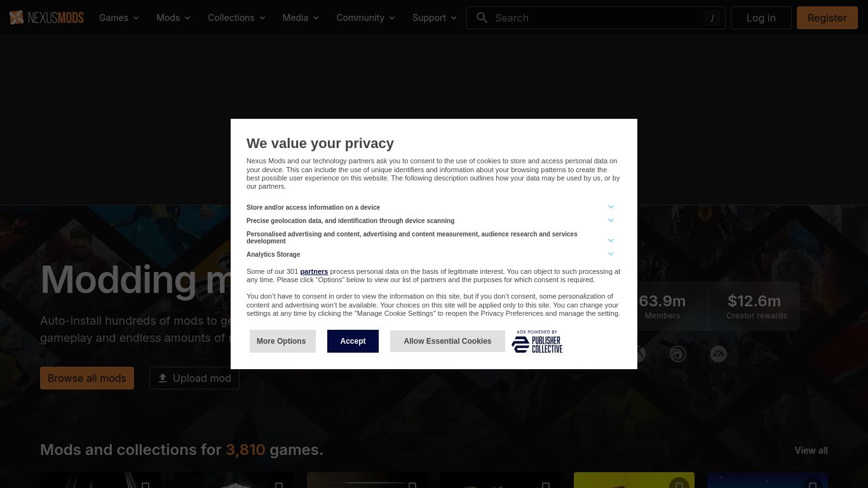Click the Upload mod button

(194, 378)
